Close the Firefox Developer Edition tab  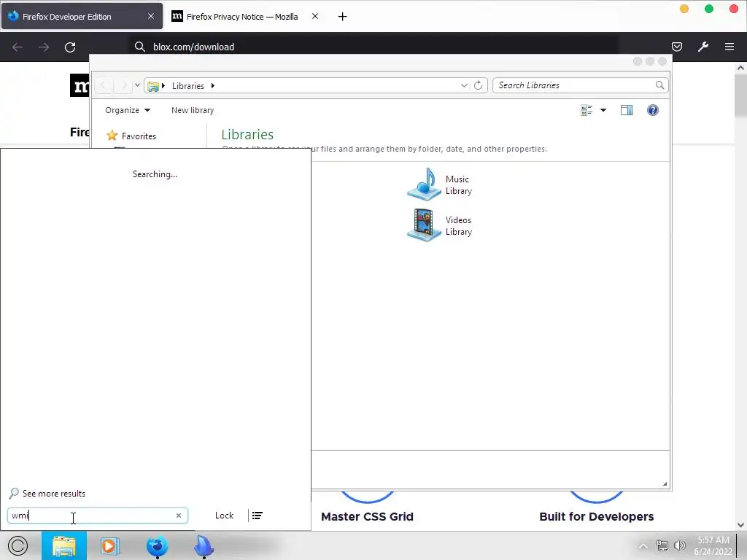[x=151, y=16]
